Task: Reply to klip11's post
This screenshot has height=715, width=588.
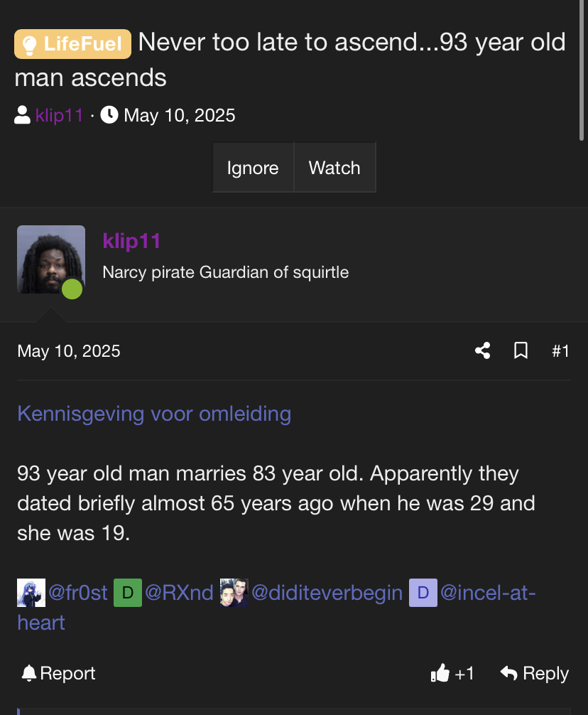Action: [535, 674]
